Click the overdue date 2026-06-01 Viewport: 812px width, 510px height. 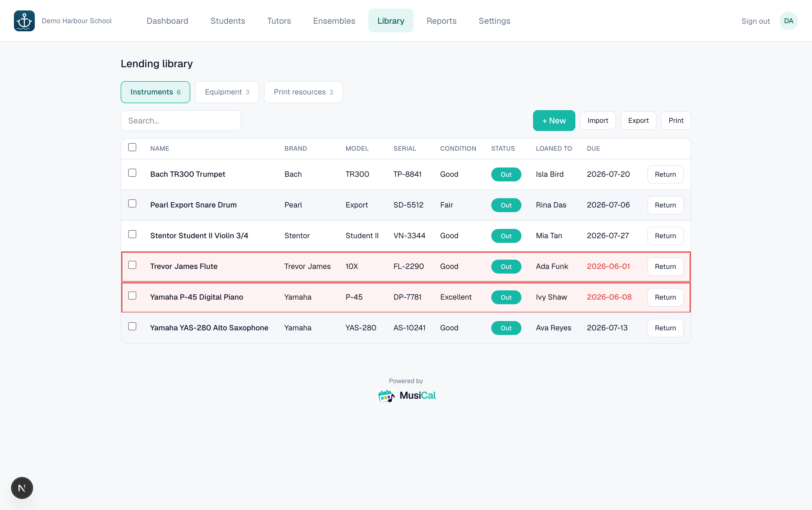coord(608,266)
